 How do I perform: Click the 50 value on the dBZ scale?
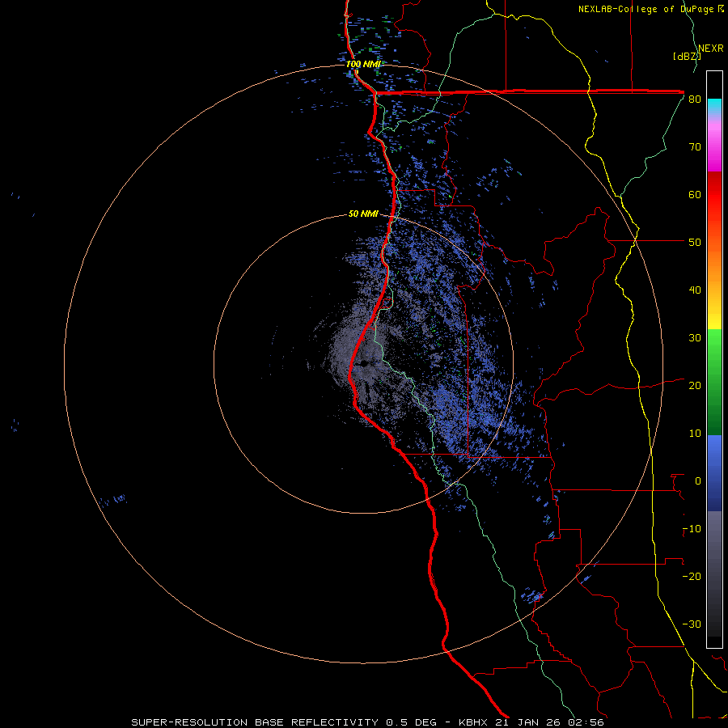(695, 243)
